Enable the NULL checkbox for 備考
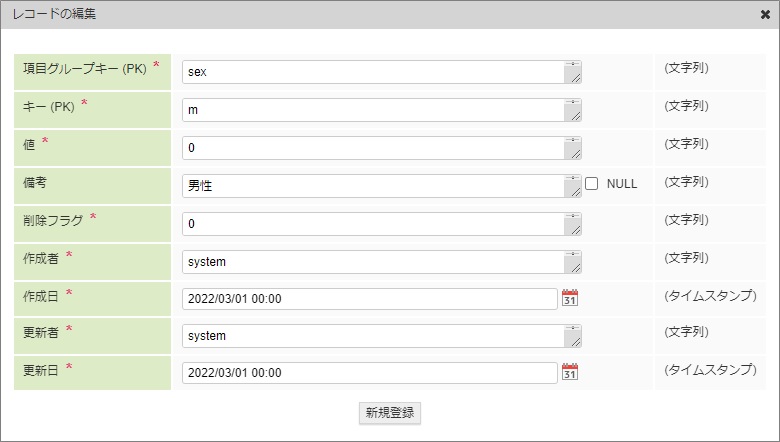Image resolution: width=780 pixels, height=442 pixels. pyautogui.click(x=592, y=184)
